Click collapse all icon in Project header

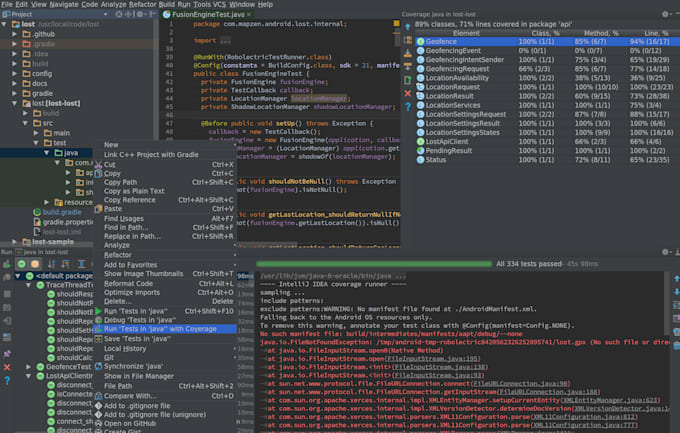(x=129, y=14)
